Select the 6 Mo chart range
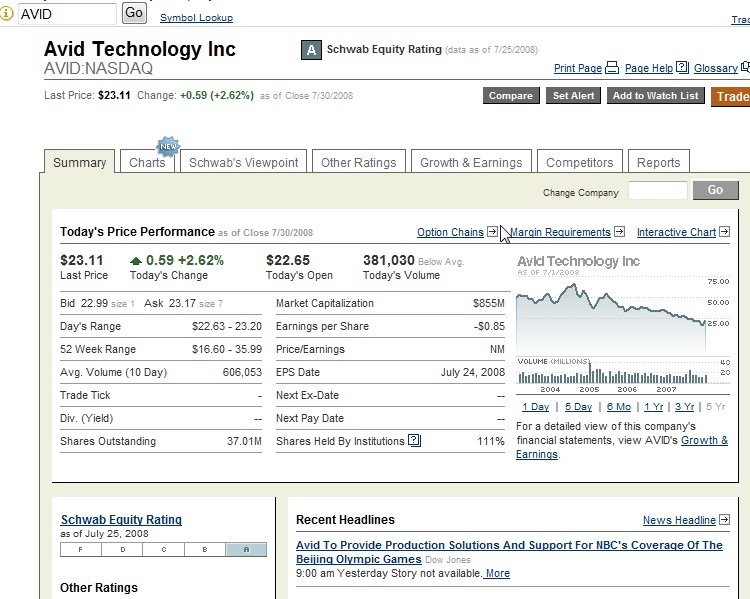Image resolution: width=750 pixels, height=599 pixels. click(619, 407)
